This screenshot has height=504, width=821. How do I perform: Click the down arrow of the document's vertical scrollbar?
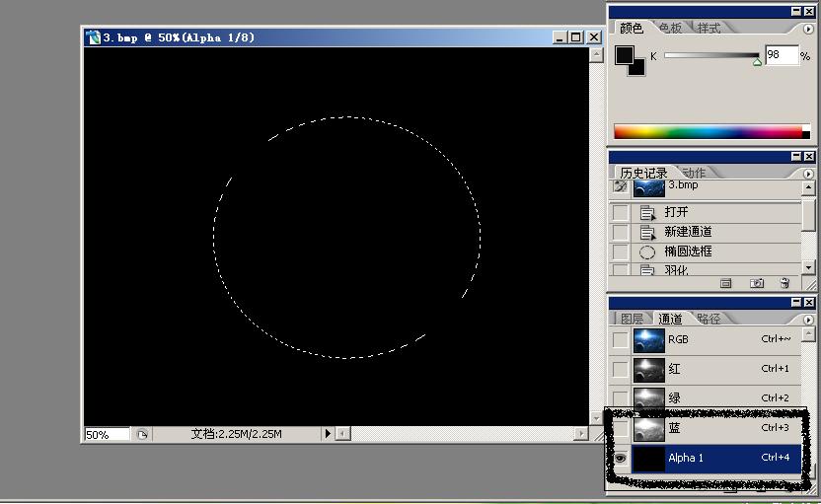[596, 418]
